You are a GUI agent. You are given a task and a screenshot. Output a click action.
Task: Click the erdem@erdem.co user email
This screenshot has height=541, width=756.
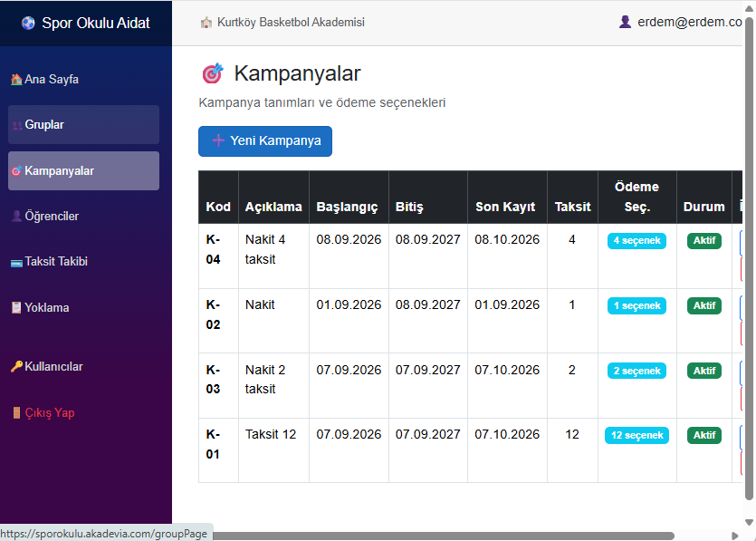tap(690, 22)
